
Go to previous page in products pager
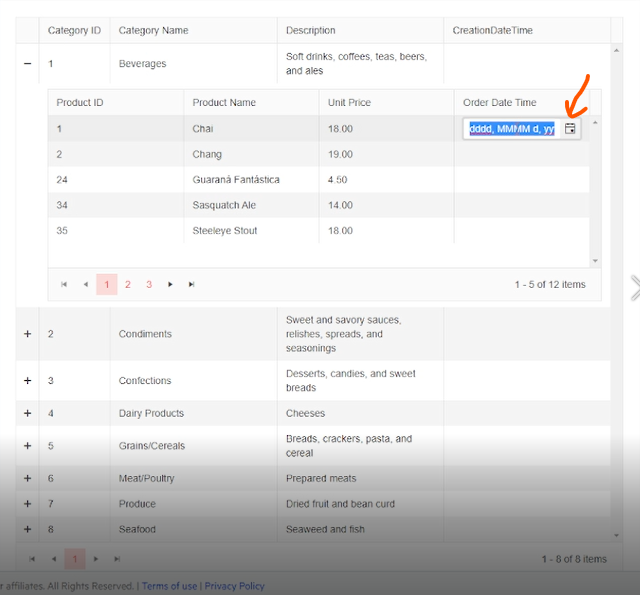click(85, 285)
